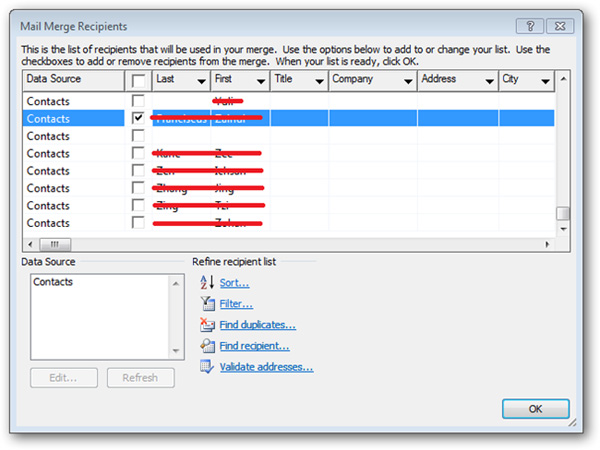Click the Data Source column header
600x450 pixels.
pos(73,81)
